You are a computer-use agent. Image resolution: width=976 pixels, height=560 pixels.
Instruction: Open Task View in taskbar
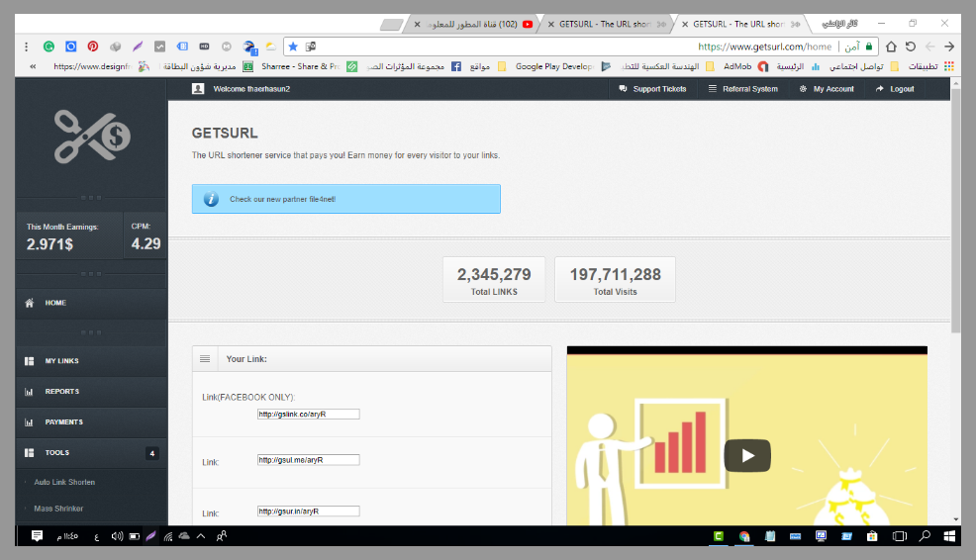tap(900, 536)
